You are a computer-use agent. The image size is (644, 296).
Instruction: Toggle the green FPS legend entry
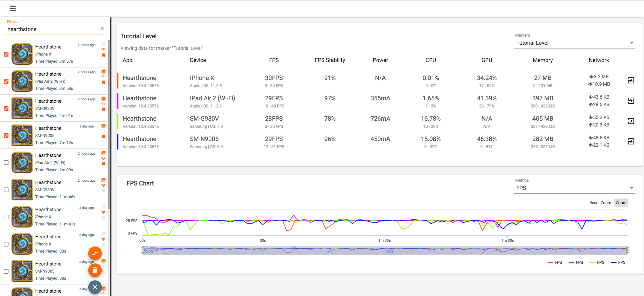tap(597, 262)
